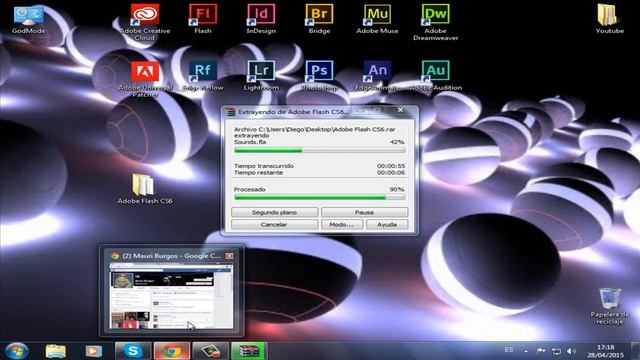Click the WinRAR taskbar button

tap(249, 351)
